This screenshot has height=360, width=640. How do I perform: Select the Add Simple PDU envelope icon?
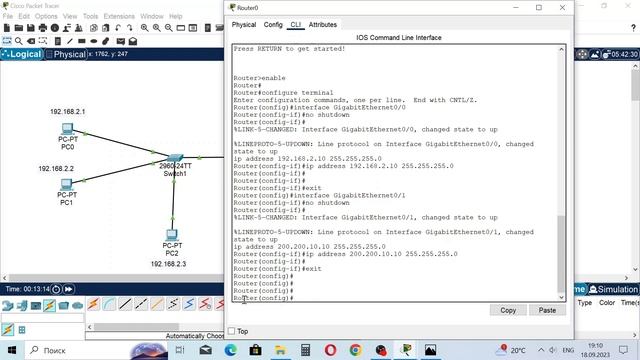[x=120, y=41]
